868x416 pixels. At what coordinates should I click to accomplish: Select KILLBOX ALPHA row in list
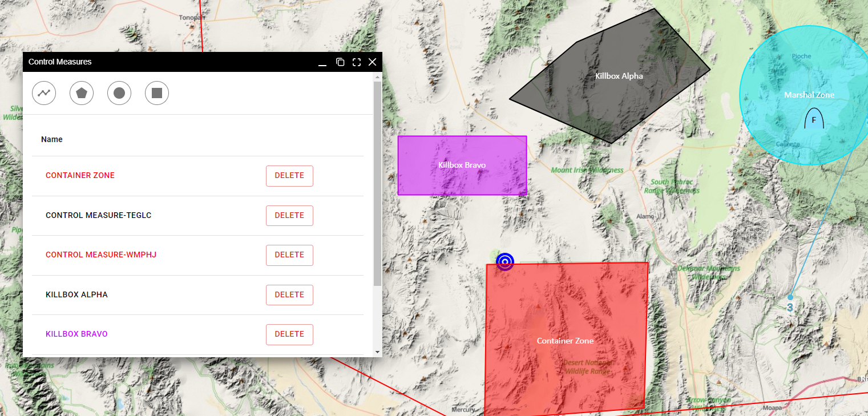tap(197, 295)
